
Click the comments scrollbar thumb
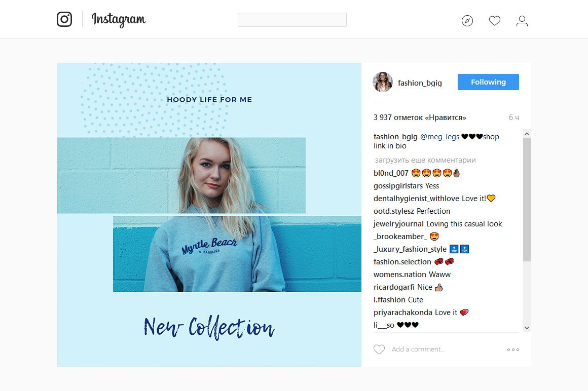click(527, 199)
